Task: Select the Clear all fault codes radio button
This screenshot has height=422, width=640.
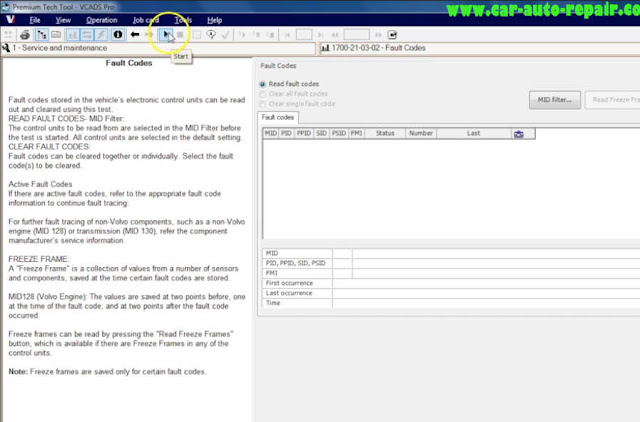Action: pos(262,94)
